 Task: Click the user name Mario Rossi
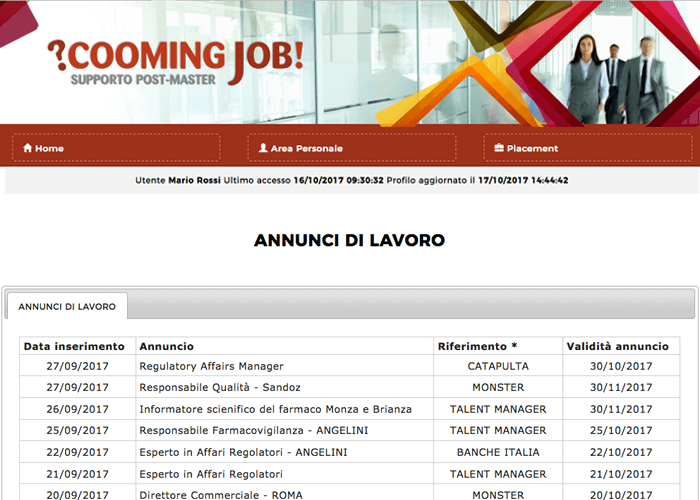(x=194, y=180)
